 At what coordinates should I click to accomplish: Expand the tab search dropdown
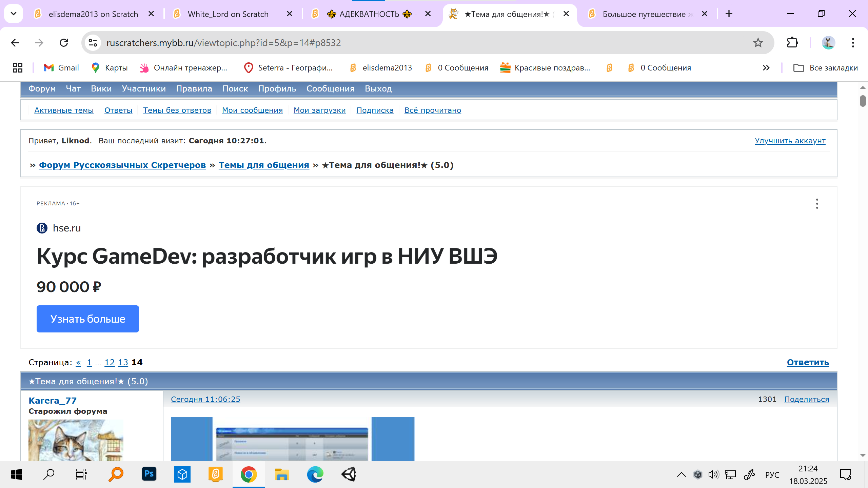(14, 14)
